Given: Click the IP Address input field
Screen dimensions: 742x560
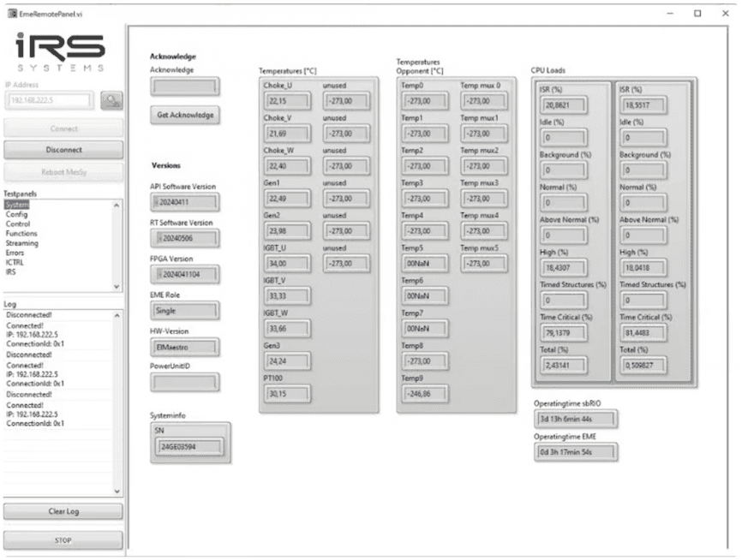Looking at the screenshot, I should 49,100.
